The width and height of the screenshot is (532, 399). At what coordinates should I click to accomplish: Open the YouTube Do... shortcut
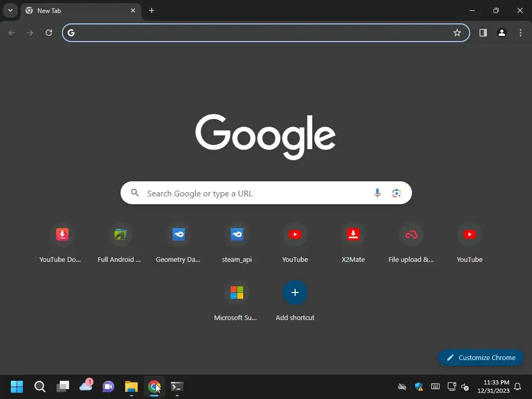62,244
